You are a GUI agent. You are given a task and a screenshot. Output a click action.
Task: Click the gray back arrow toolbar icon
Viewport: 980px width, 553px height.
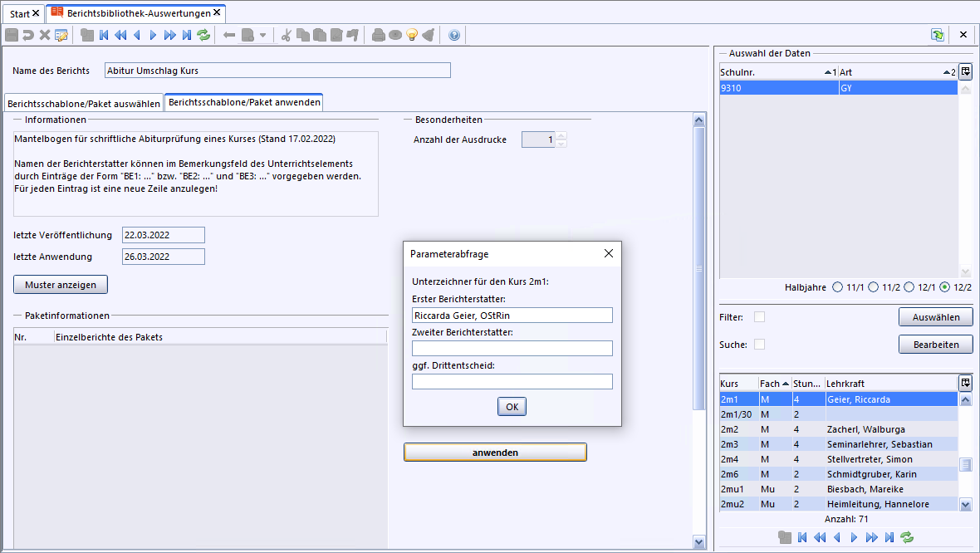(229, 35)
